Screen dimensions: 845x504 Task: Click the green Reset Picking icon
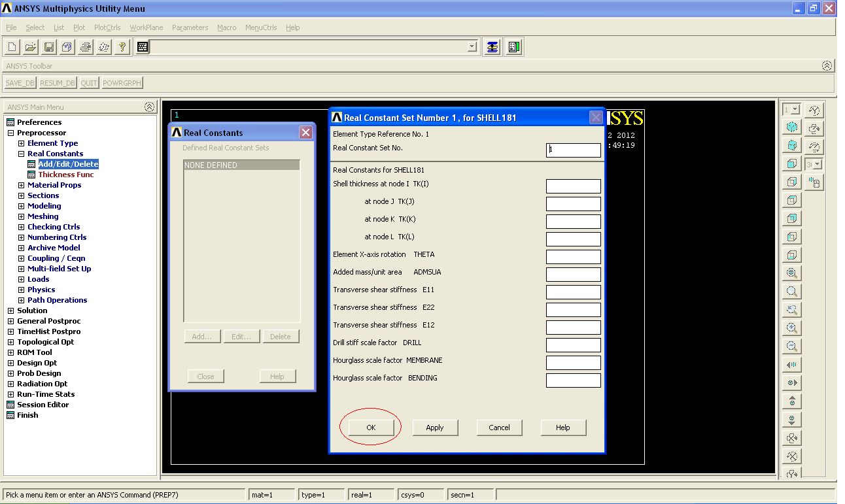(x=514, y=47)
